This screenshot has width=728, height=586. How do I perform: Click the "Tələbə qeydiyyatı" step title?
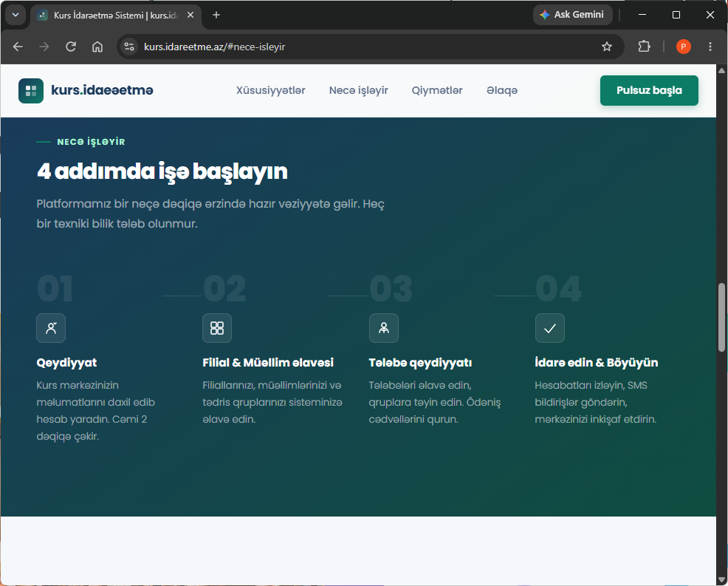point(420,363)
